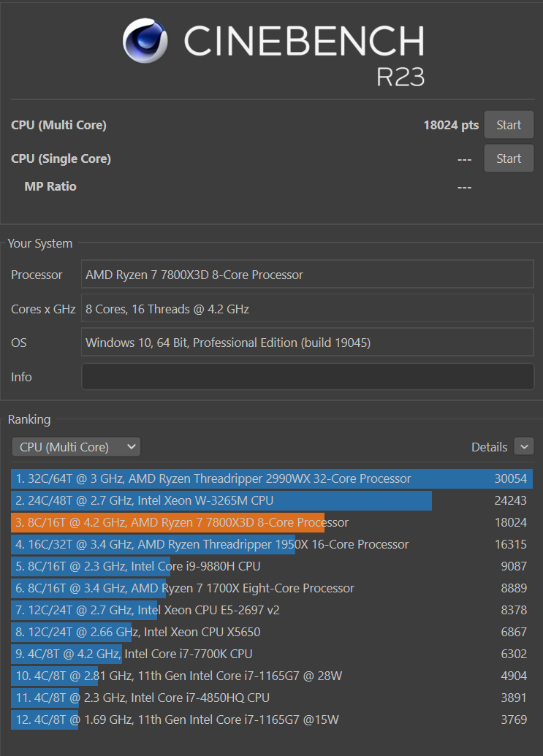
Task: Start the CPU Single Core benchmark
Action: tap(509, 159)
